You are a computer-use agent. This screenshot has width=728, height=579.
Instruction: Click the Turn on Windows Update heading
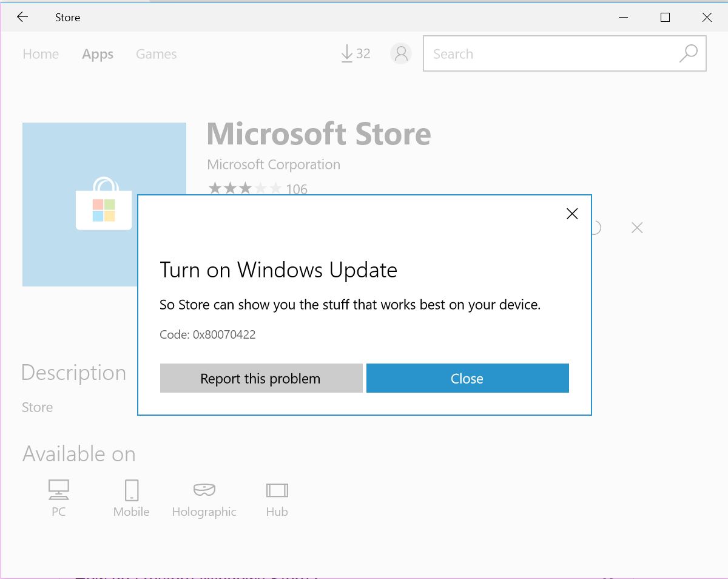pos(278,269)
